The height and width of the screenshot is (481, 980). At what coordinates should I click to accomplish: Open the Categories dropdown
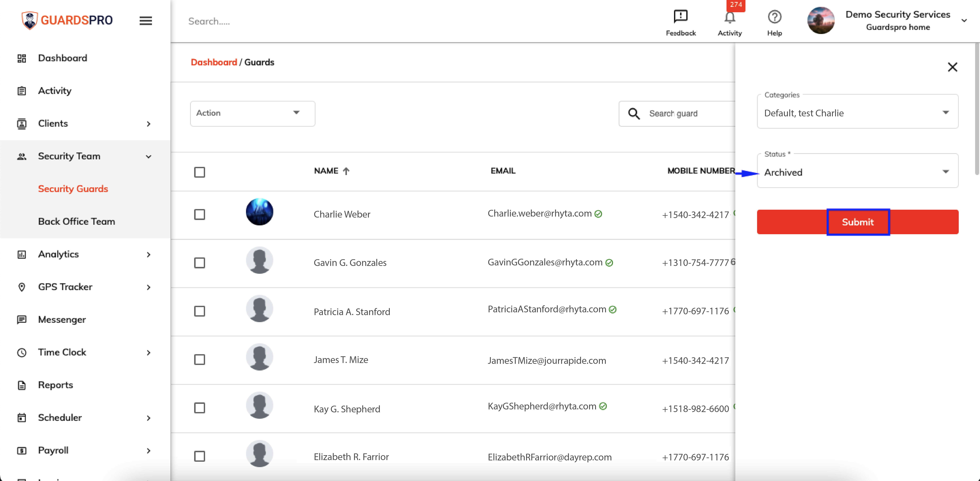pyautogui.click(x=857, y=112)
